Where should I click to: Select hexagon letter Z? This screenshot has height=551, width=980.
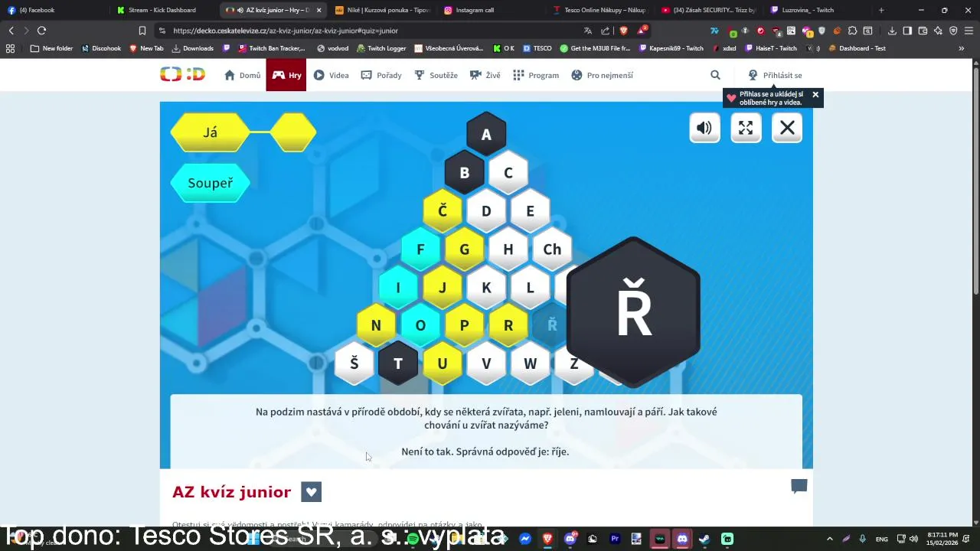click(x=573, y=364)
